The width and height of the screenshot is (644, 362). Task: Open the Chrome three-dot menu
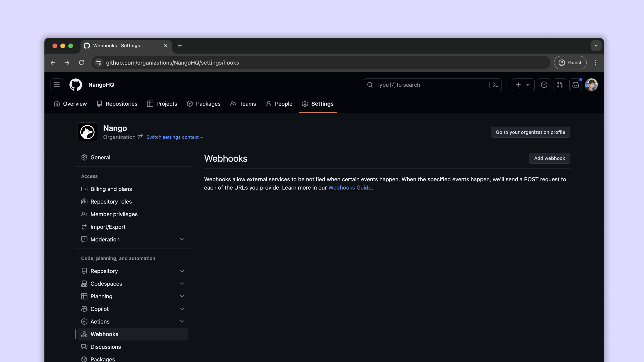[x=595, y=63]
